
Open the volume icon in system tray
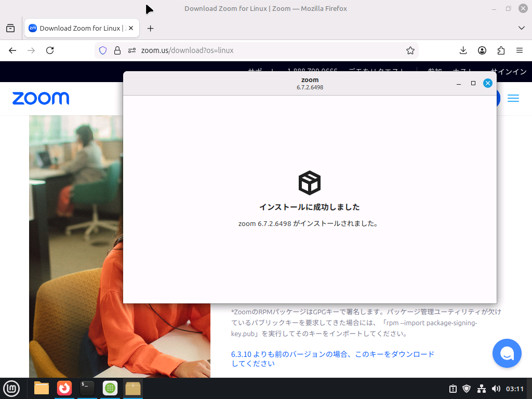pyautogui.click(x=496, y=389)
